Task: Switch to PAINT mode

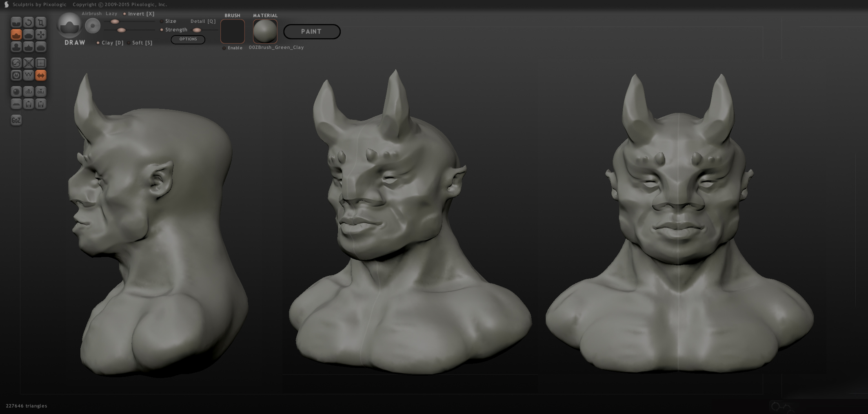Action: 311,32
